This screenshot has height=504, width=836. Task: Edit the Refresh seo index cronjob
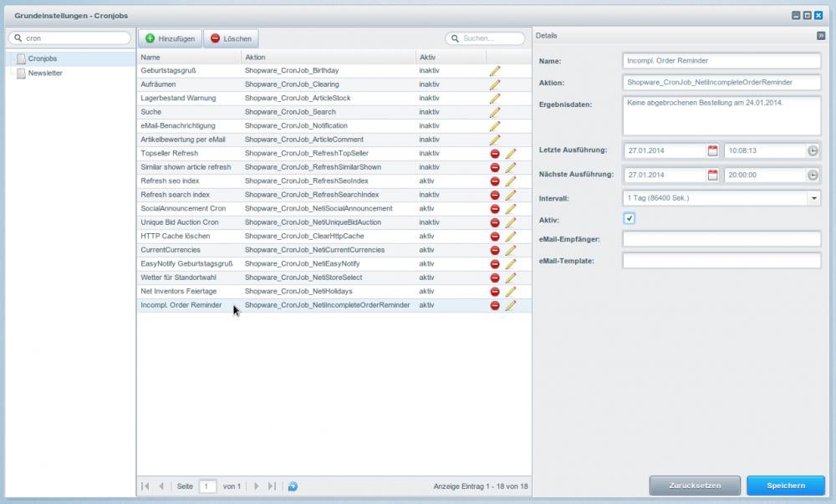point(510,181)
